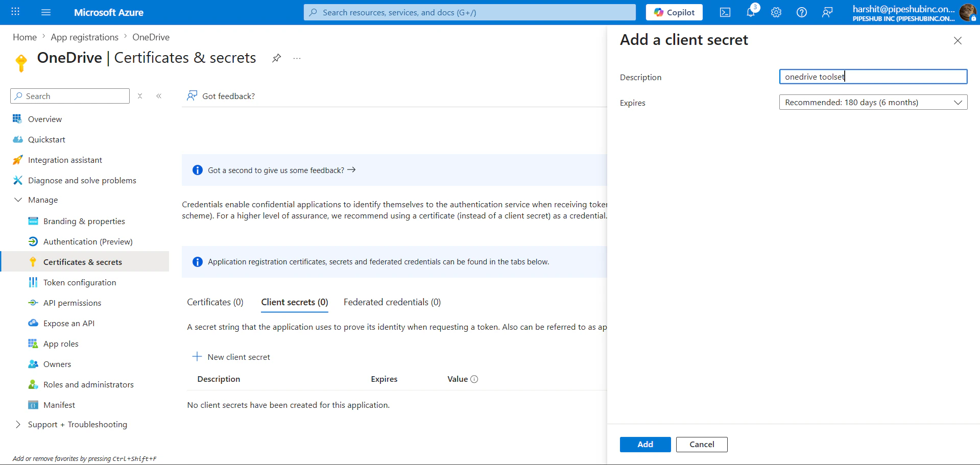980x465 pixels.
Task: Open the notifications bell
Action: (x=750, y=12)
